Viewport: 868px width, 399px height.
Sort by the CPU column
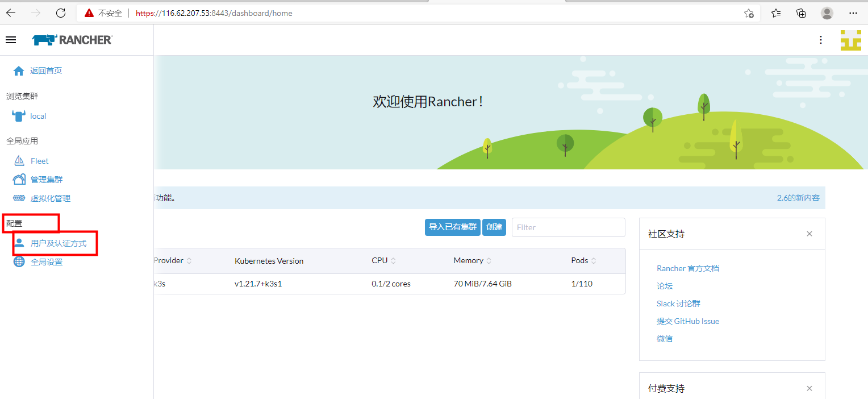click(384, 260)
